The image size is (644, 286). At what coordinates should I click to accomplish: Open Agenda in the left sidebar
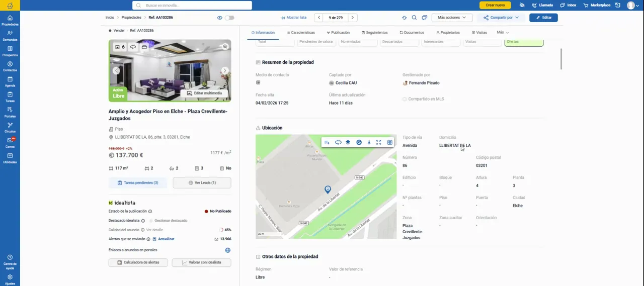click(10, 82)
